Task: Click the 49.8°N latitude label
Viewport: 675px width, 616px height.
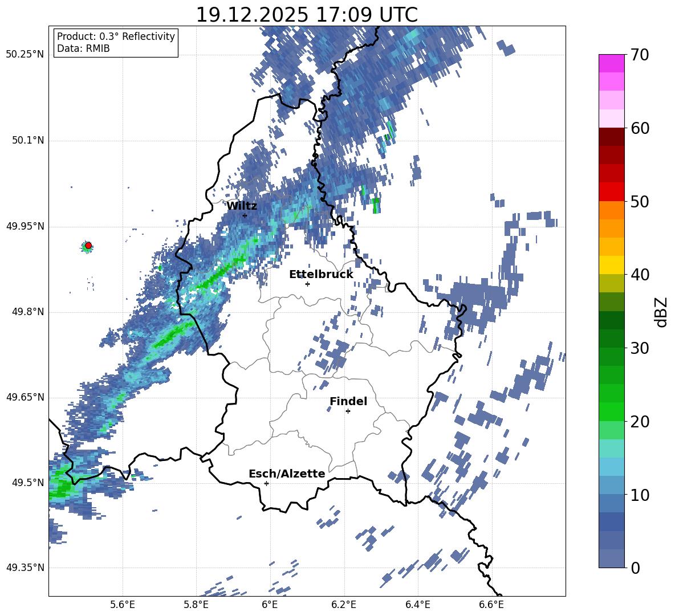Action: 27,312
